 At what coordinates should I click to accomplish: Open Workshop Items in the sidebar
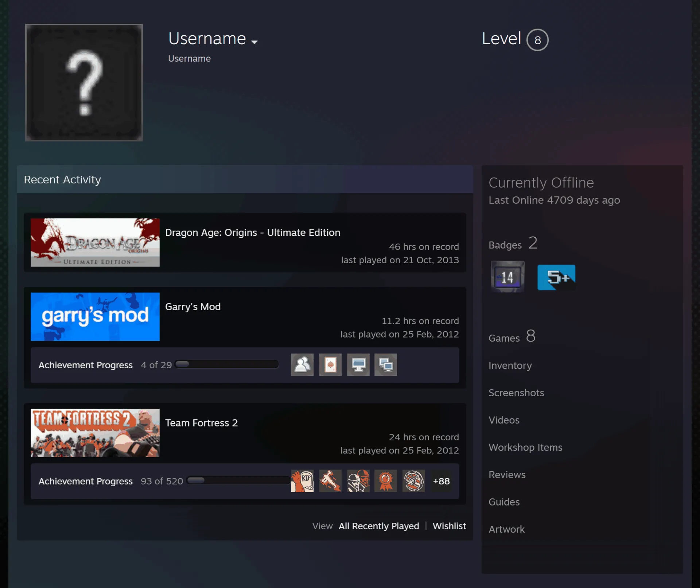pyautogui.click(x=525, y=447)
